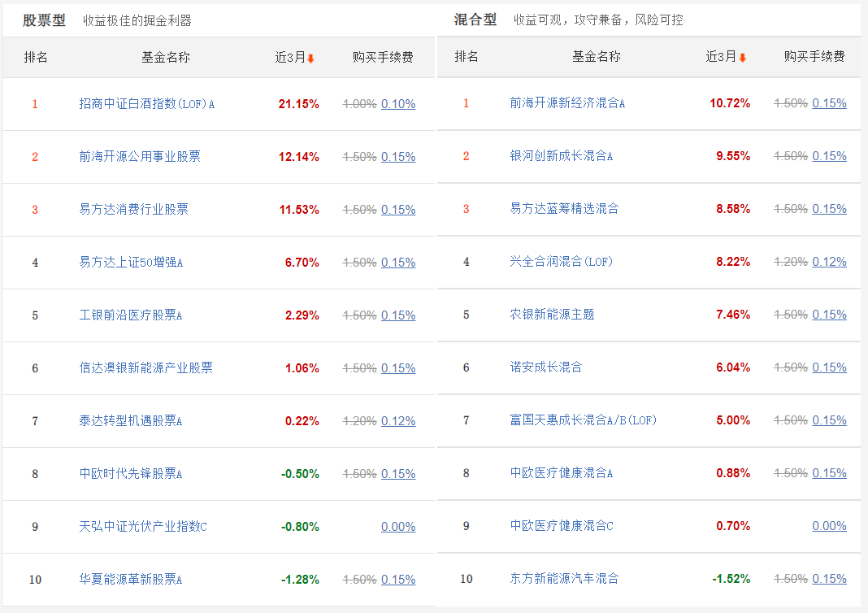The width and height of the screenshot is (868, 613).
Task: View 工银前沿医疗股票A details
Action: point(130,315)
